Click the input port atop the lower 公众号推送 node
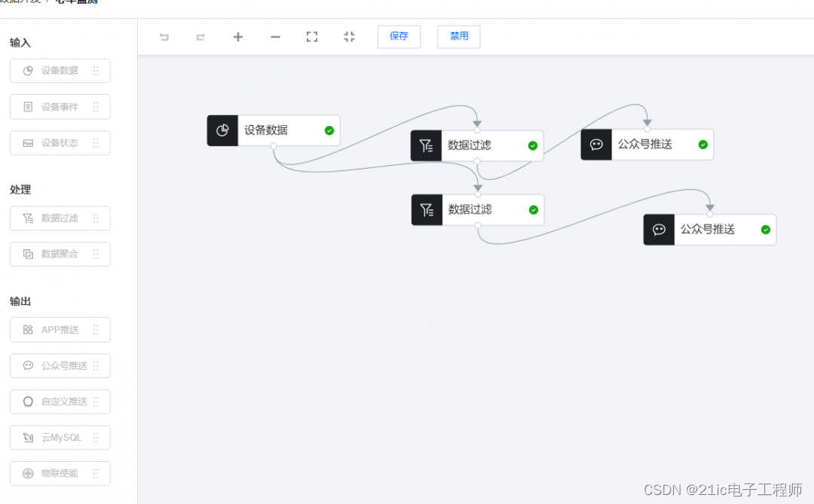This screenshot has height=504, width=814. (710, 215)
